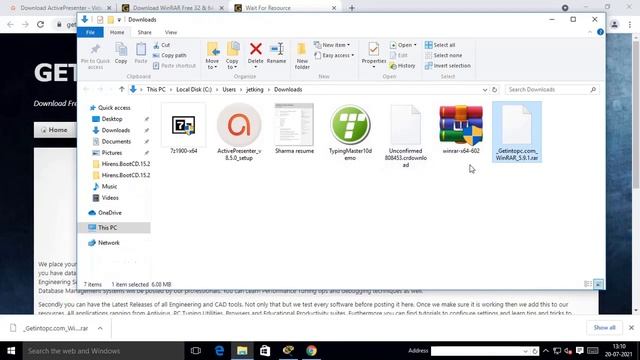Image resolution: width=640 pixels, height=360 pixels.
Task: Select the TypingMaster10demo file
Action: [x=350, y=132]
